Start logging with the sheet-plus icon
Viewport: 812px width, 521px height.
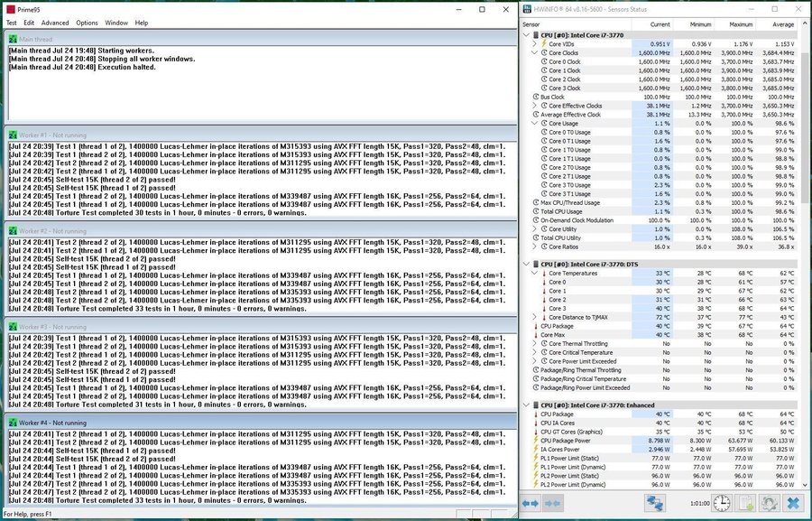pos(745,503)
